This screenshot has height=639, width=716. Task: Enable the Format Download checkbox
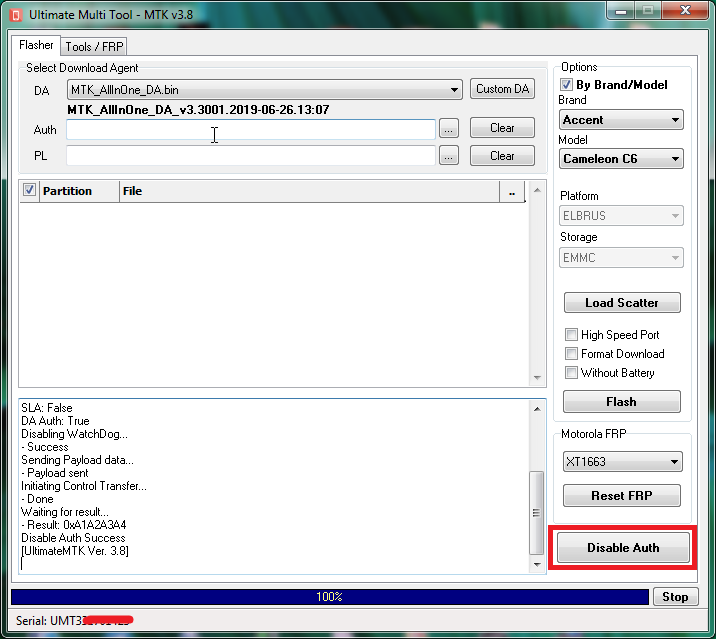pyautogui.click(x=571, y=354)
